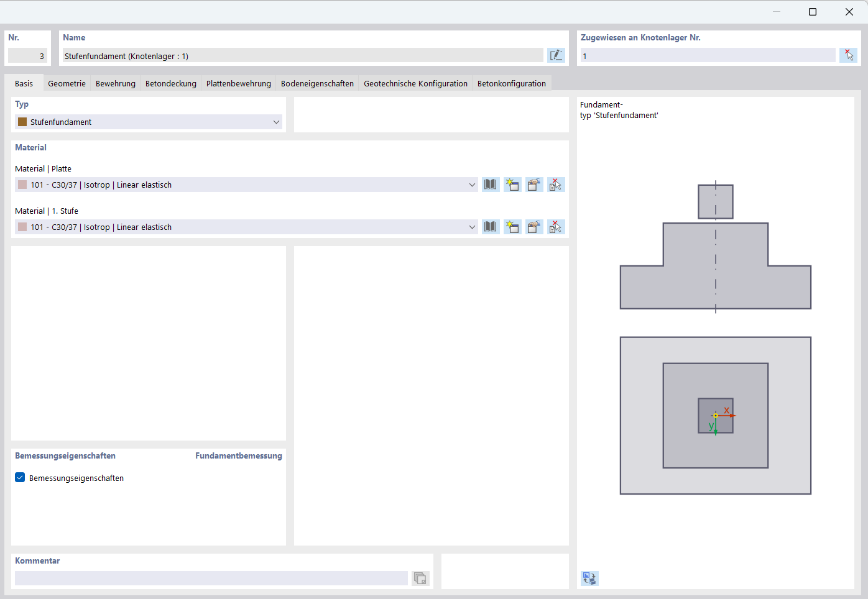Open the Geometrie tab

click(x=67, y=83)
